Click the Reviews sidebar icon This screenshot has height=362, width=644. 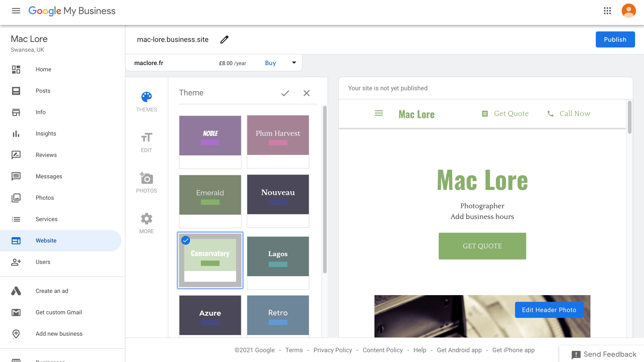16,155
